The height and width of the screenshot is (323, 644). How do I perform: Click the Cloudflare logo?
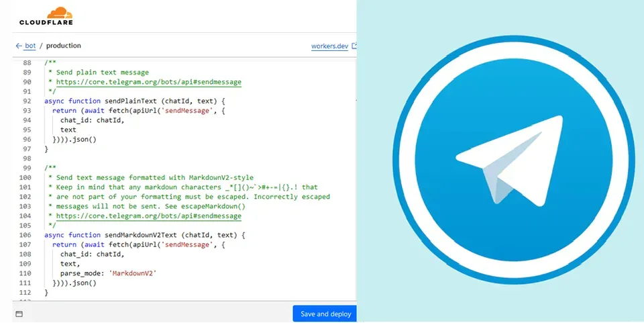pyautogui.click(x=46, y=16)
